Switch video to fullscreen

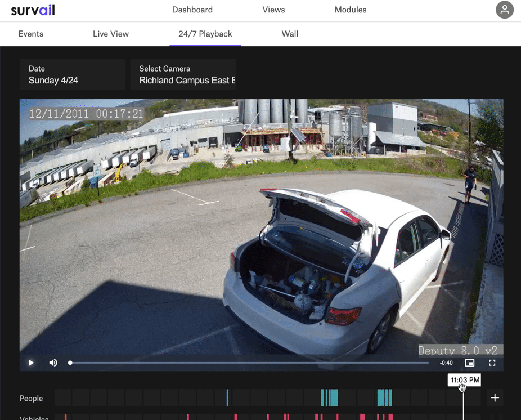click(x=492, y=363)
